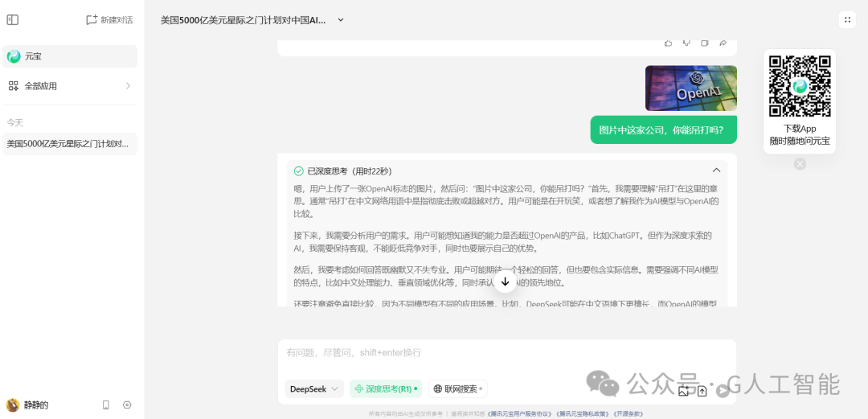The width and height of the screenshot is (868, 419).
Task: Open the uploaded OpenAI image thumbnail
Action: tap(691, 88)
